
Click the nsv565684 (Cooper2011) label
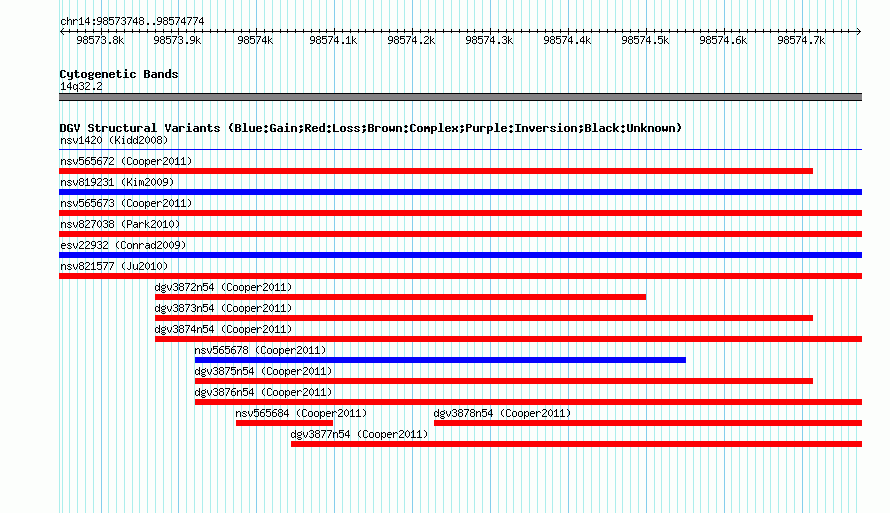tap(301, 413)
